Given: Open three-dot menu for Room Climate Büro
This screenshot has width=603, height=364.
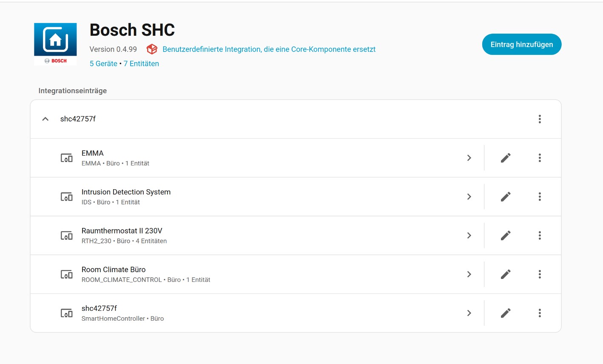Looking at the screenshot, I should point(540,274).
